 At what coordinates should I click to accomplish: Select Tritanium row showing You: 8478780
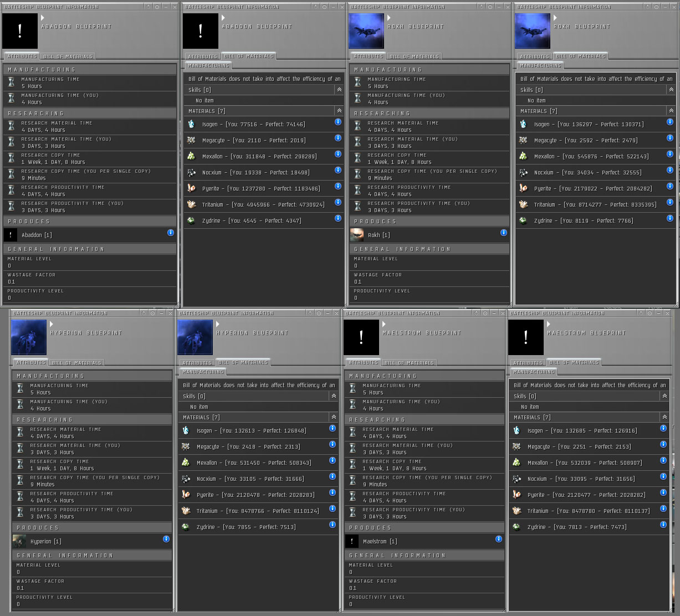[x=589, y=511]
